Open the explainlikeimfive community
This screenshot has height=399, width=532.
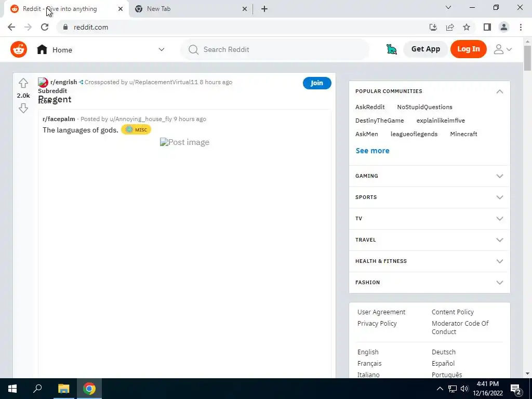(x=441, y=121)
